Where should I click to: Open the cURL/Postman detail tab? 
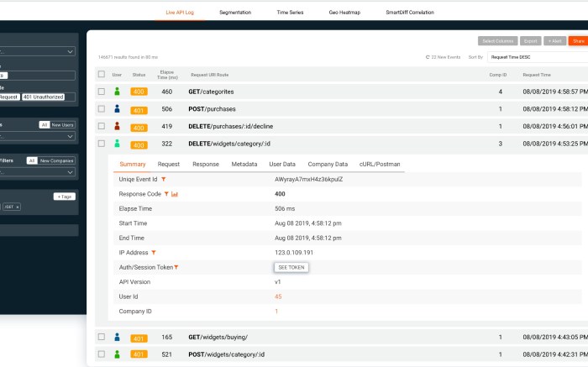[x=380, y=165]
